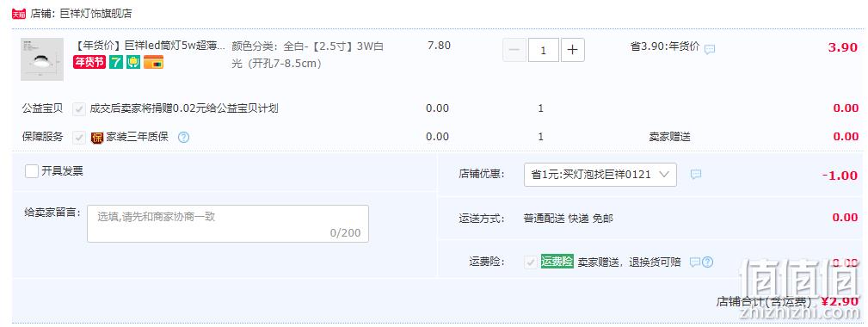Click the question mark icon beside 运费险

coord(707,262)
